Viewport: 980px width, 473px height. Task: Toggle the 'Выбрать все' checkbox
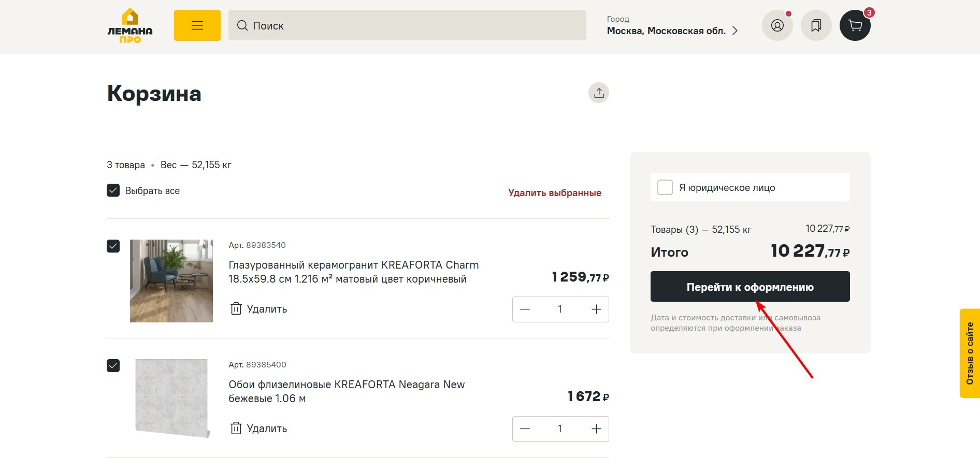click(113, 190)
